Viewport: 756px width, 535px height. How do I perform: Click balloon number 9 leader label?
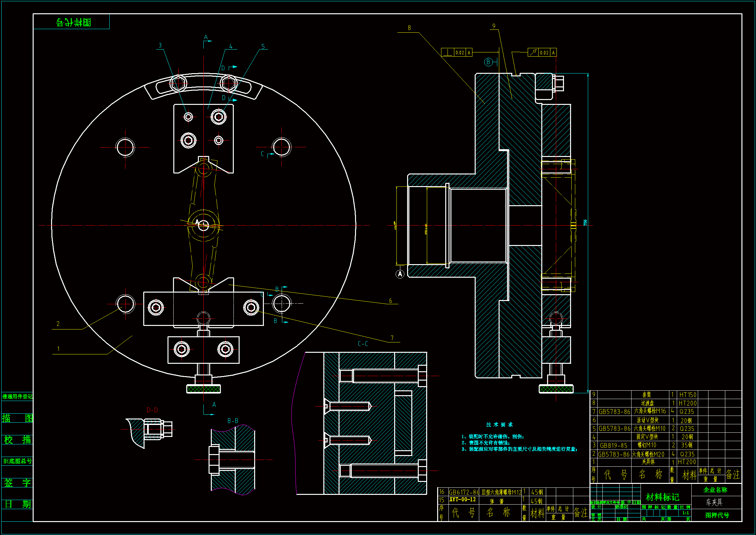click(x=494, y=26)
